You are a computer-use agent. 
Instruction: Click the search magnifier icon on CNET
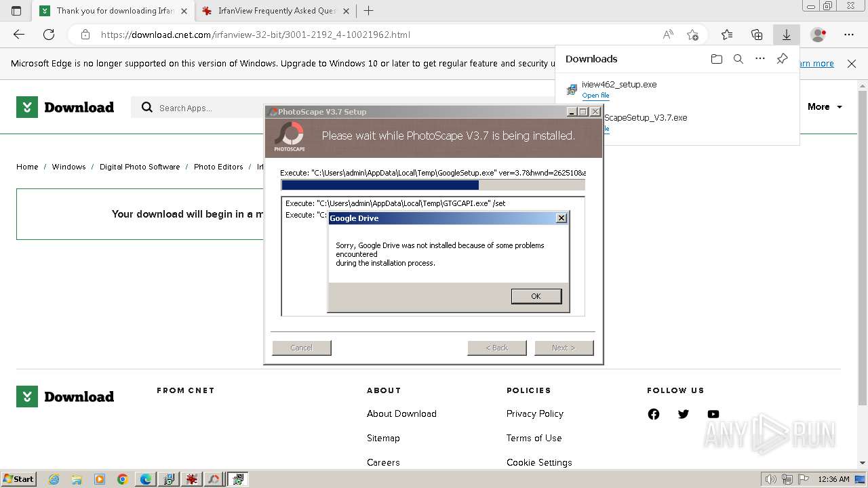pos(146,107)
